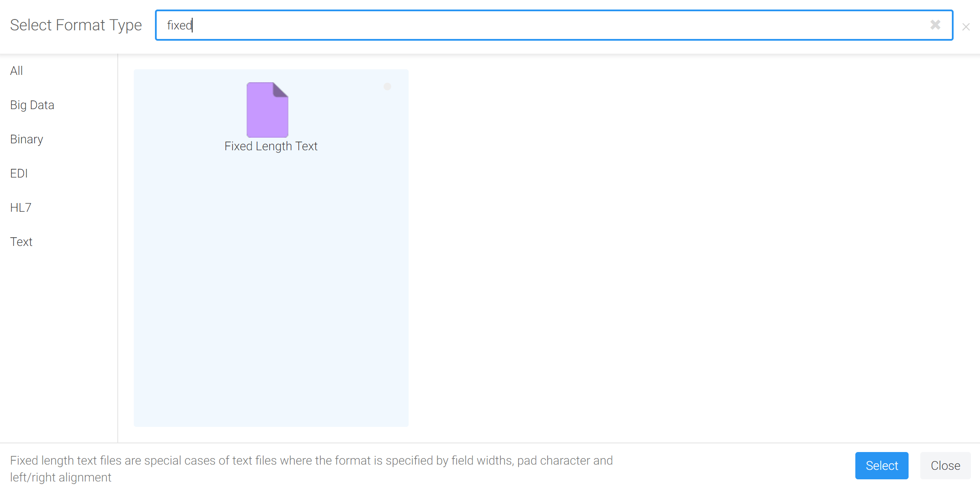Screen dimensions: 980x491
Task: Select the Fixed Length Text document icon
Action: [268, 110]
